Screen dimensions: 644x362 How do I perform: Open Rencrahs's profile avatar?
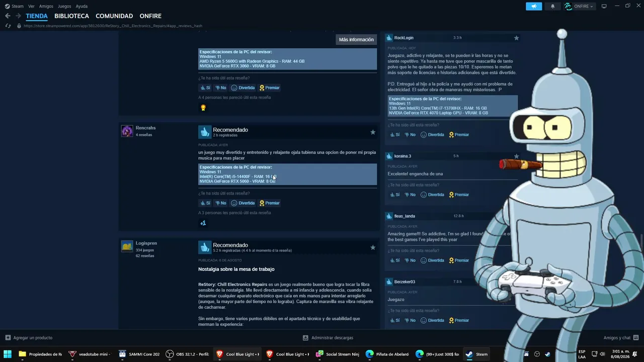coord(127,131)
